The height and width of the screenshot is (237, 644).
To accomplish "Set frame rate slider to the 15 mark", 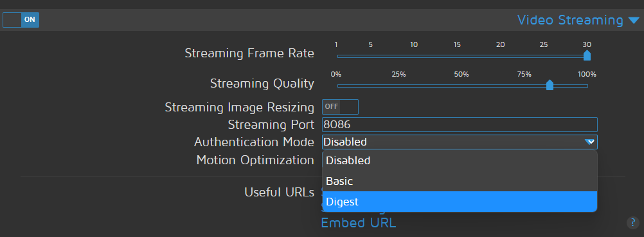I will (457, 57).
